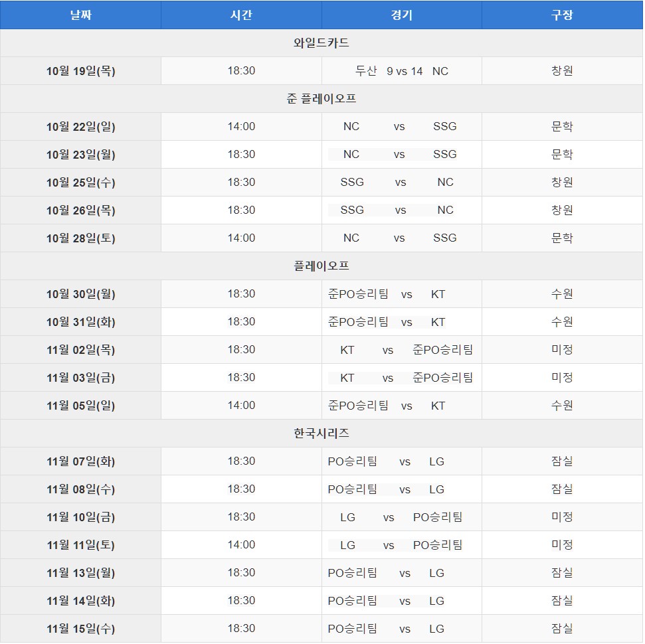Click PO승리팀 vs LG on 11월 15일
Viewport: 645px width, 644px height.
click(386, 629)
